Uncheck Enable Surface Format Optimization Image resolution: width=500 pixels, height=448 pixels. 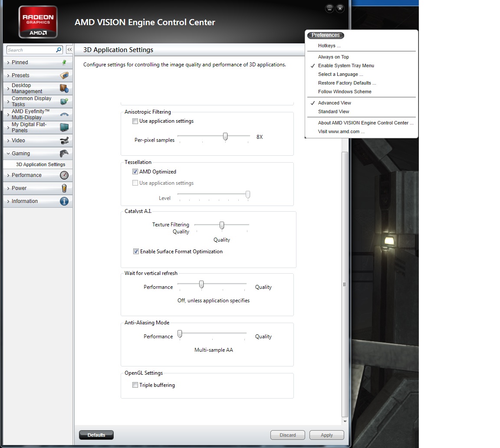coord(136,252)
